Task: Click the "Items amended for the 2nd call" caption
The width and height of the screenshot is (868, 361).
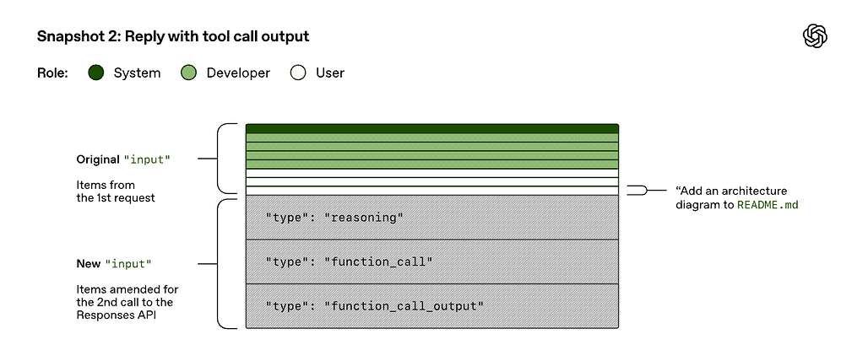Action: (127, 302)
